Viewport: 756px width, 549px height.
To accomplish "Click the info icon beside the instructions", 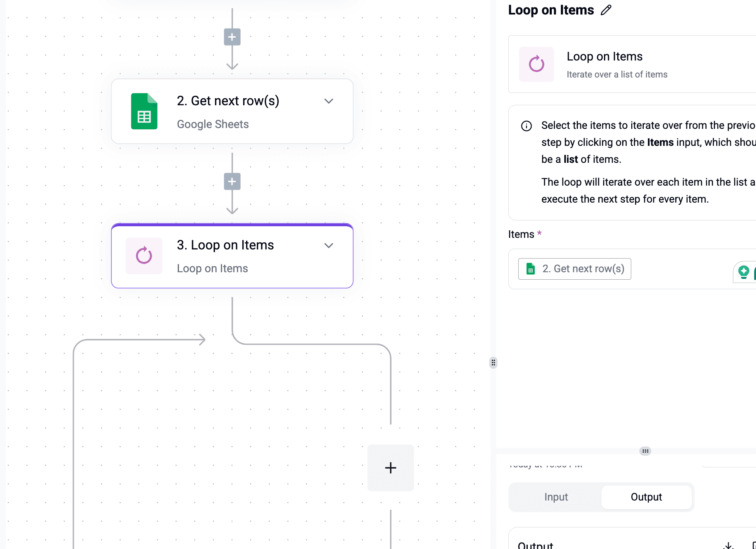I will coord(526,126).
